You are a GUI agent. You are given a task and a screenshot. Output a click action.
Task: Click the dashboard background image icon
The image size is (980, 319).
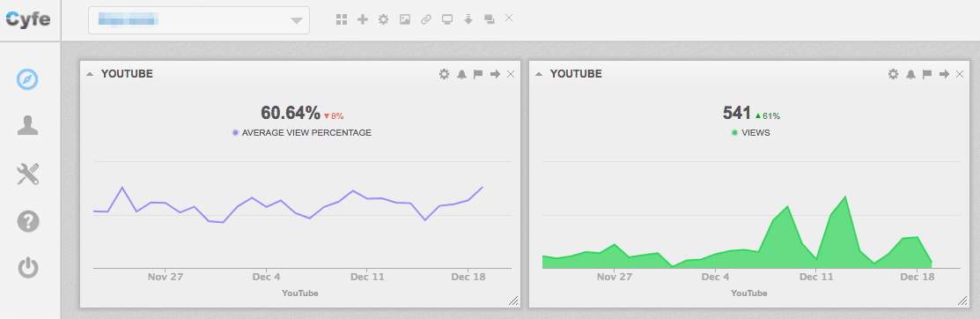[405, 19]
